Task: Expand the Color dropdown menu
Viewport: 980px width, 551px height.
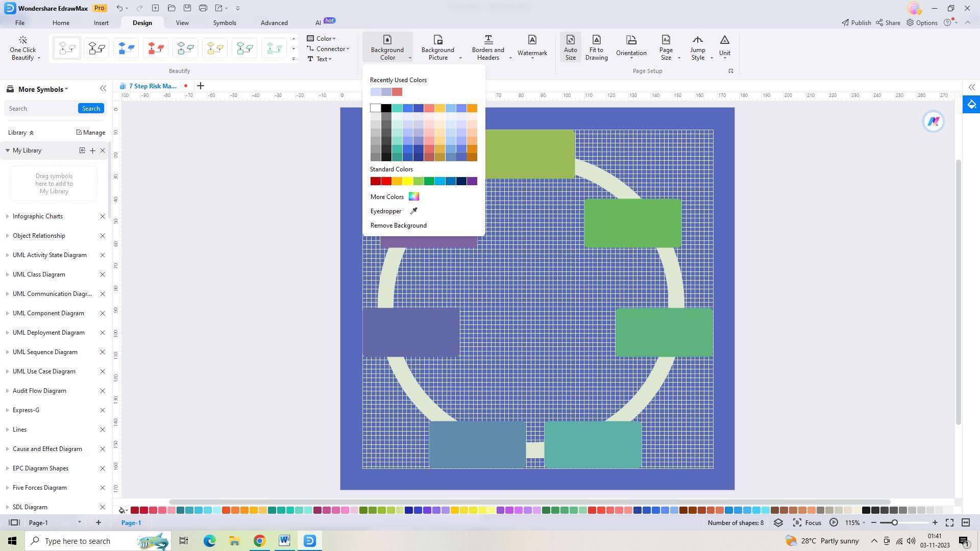Action: point(334,38)
